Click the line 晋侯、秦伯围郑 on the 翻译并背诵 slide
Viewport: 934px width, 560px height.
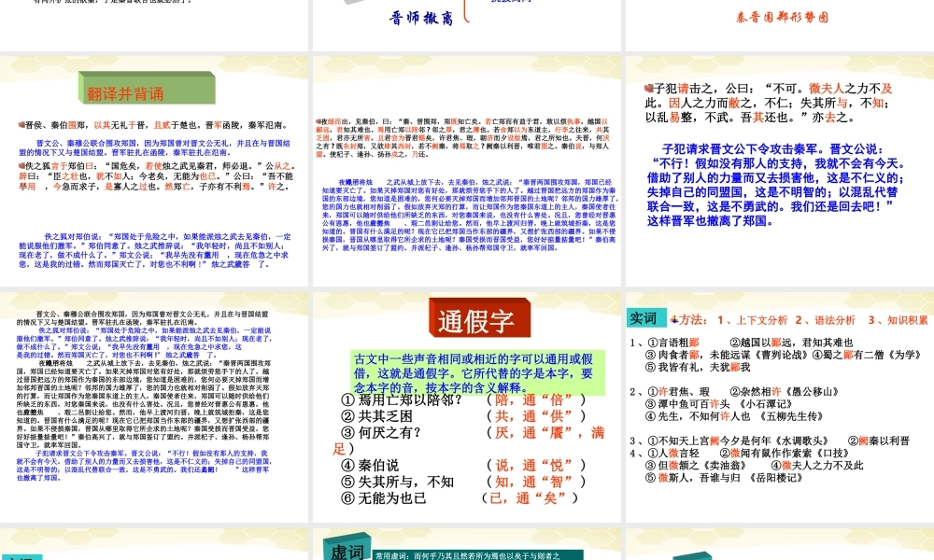click(x=154, y=125)
